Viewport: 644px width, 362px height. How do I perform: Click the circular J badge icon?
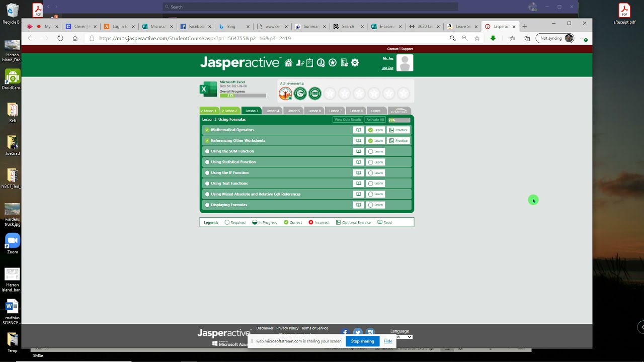[320, 63]
